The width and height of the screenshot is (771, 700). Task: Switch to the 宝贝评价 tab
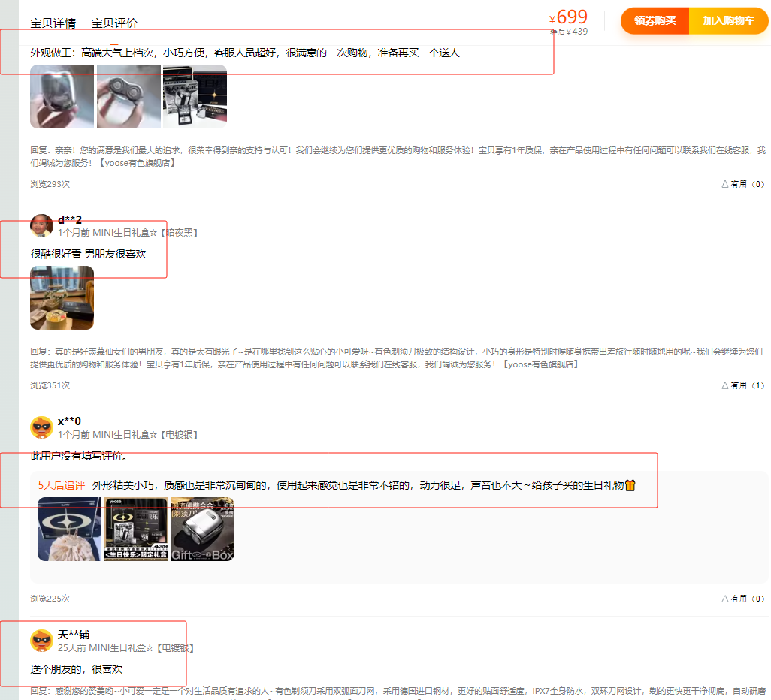click(114, 23)
